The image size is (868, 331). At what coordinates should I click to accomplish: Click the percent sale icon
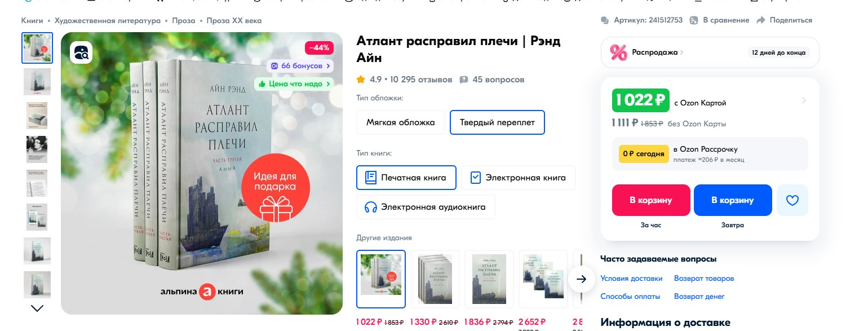(618, 52)
